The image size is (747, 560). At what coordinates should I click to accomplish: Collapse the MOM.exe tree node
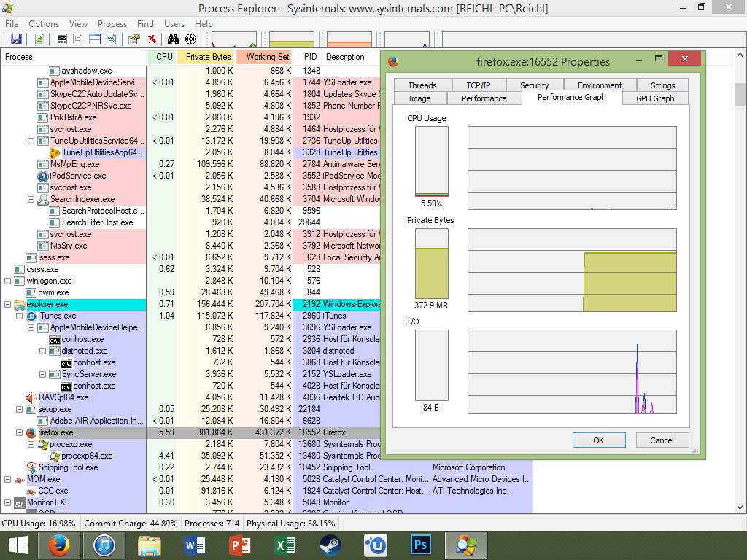click(7, 479)
